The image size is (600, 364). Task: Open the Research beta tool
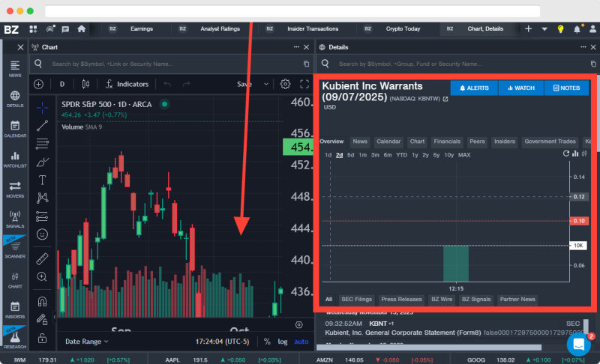(15, 340)
